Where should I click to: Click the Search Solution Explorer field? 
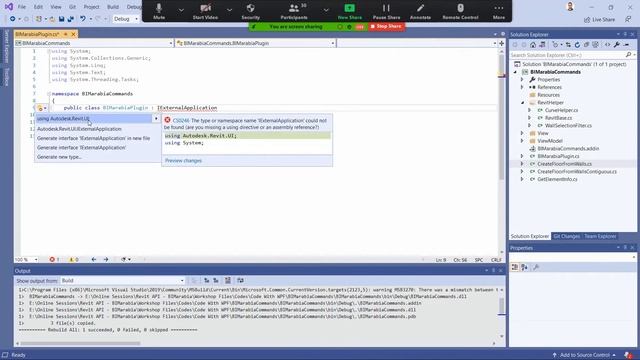[x=567, y=55]
